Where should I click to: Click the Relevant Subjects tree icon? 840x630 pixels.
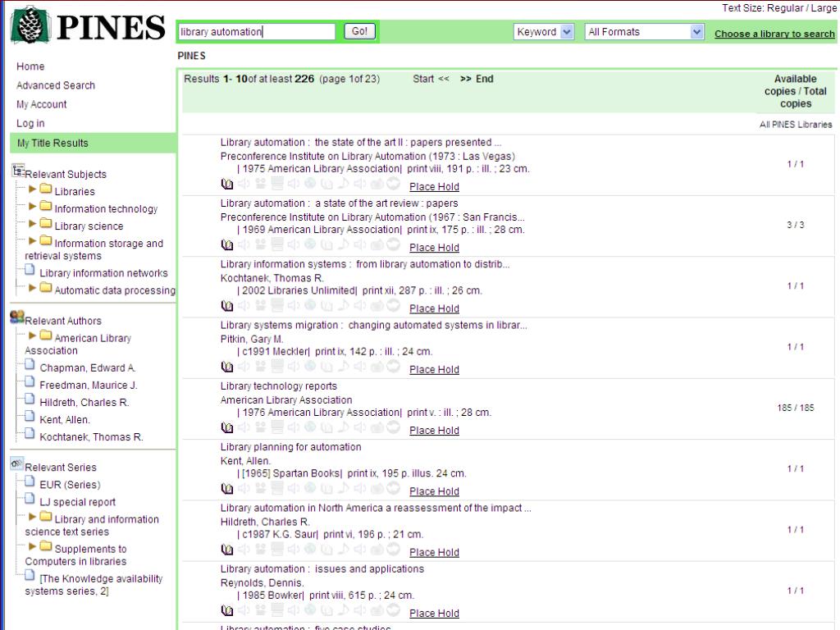18,171
